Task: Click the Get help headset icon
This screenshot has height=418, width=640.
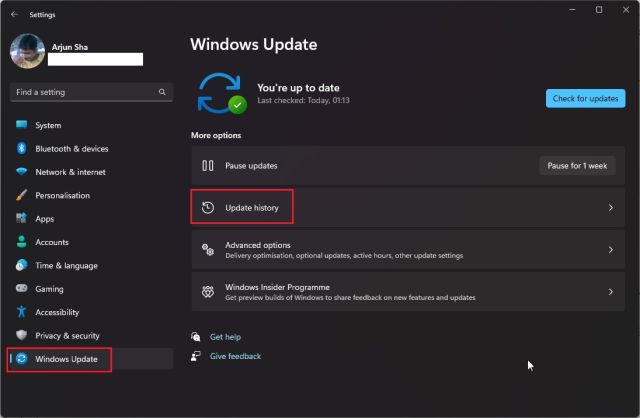Action: (x=196, y=336)
